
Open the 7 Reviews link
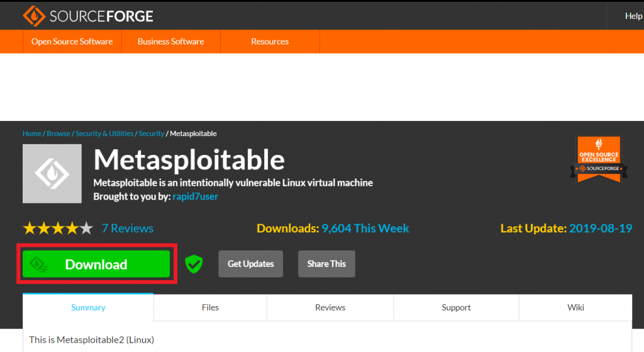[x=128, y=228]
